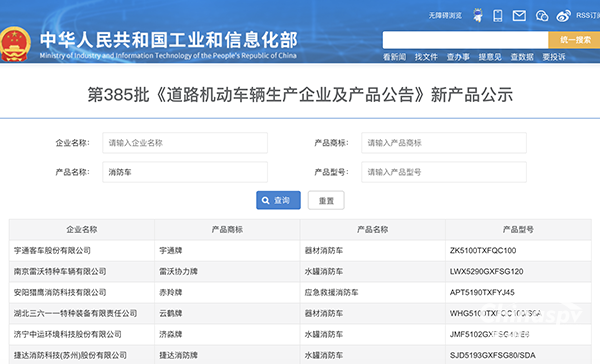This screenshot has width=600, height=364.
Task: Open the accessibility robot assistant icon
Action: point(478,15)
